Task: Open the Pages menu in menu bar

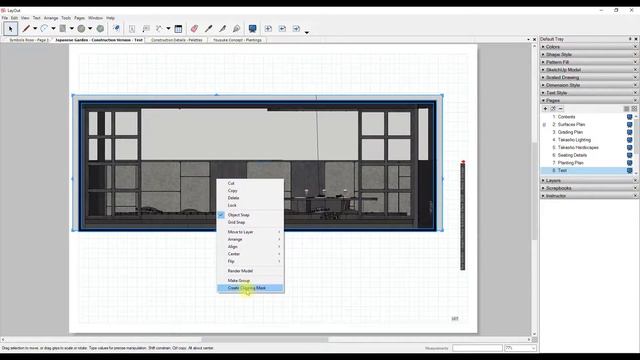Action: [x=79, y=18]
